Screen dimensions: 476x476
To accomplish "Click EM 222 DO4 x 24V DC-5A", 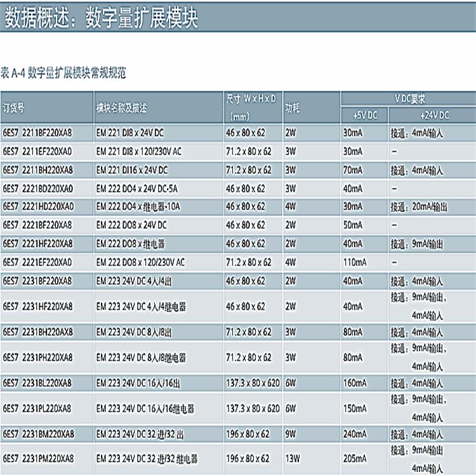I will [x=137, y=189].
